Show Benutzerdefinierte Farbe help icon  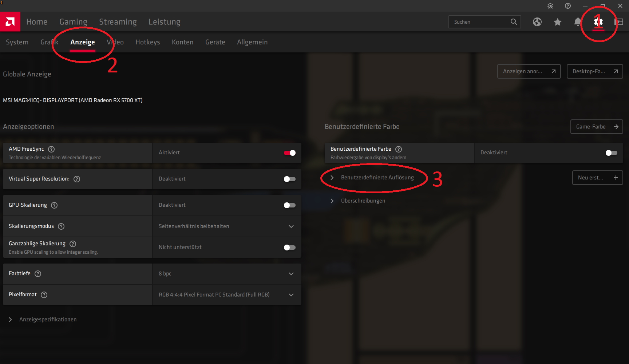click(x=399, y=149)
